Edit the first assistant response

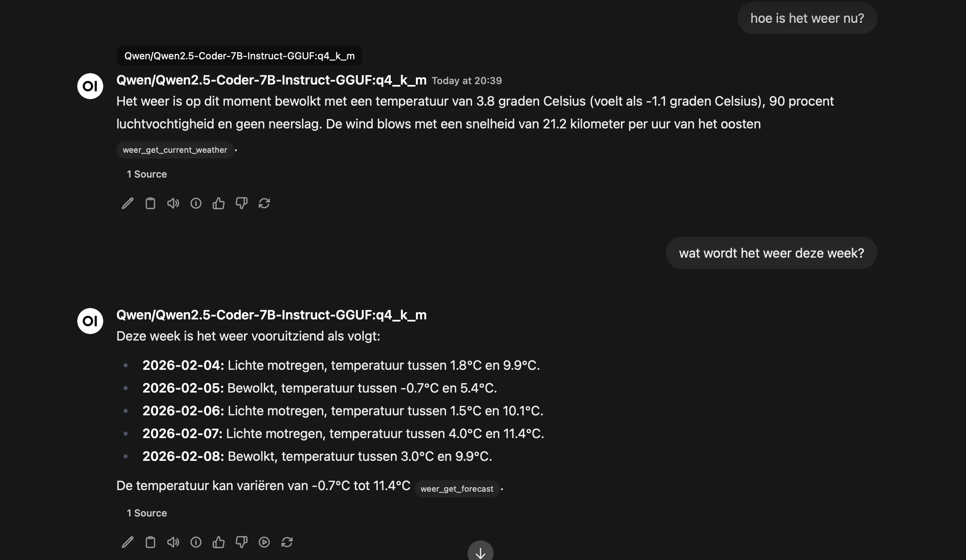pyautogui.click(x=127, y=203)
